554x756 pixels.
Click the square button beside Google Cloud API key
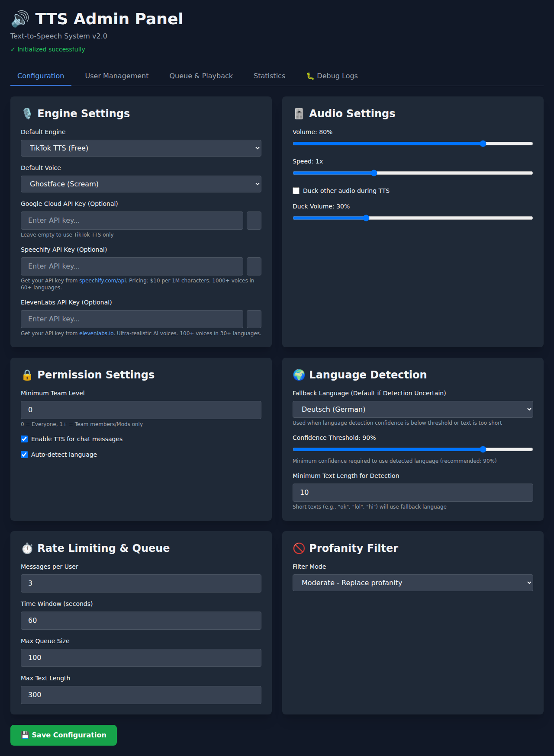click(254, 221)
